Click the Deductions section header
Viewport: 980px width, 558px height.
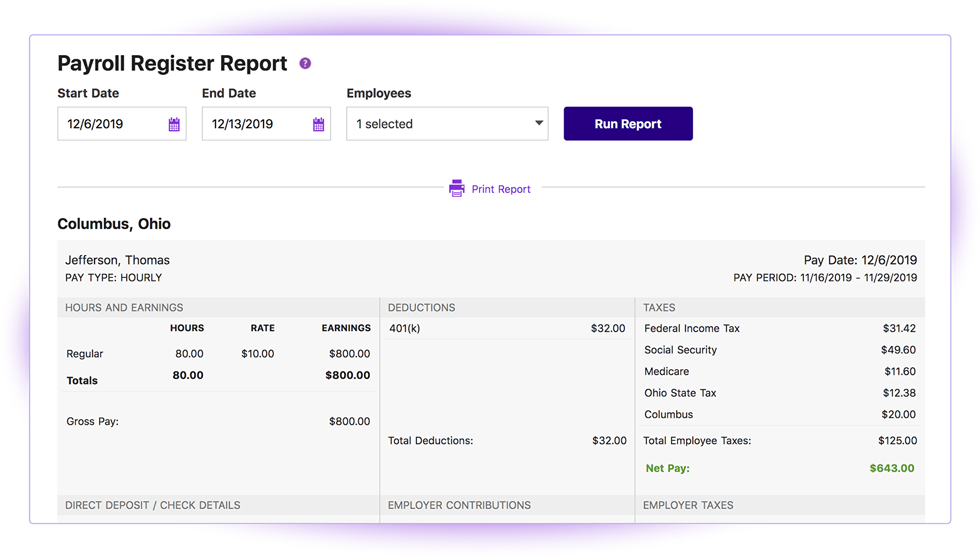pyautogui.click(x=422, y=307)
